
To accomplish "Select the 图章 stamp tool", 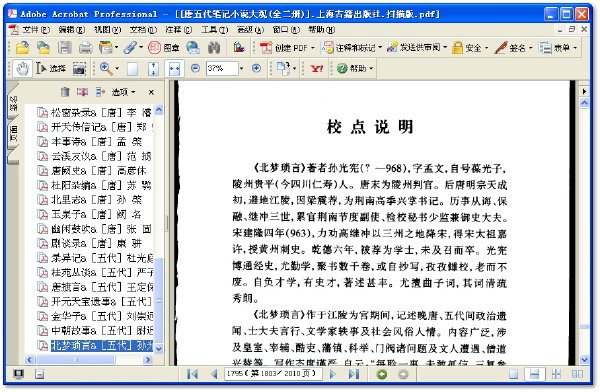I will [x=164, y=48].
